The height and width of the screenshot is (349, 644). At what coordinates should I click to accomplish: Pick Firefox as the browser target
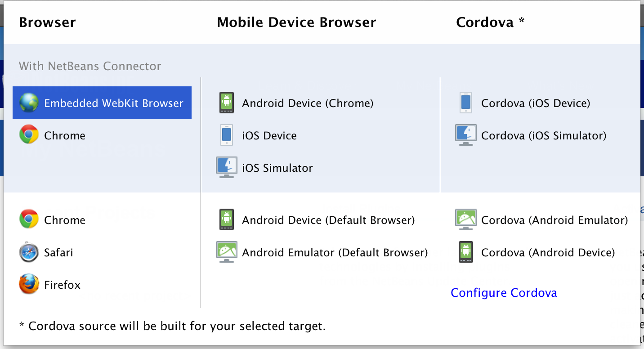(x=62, y=285)
